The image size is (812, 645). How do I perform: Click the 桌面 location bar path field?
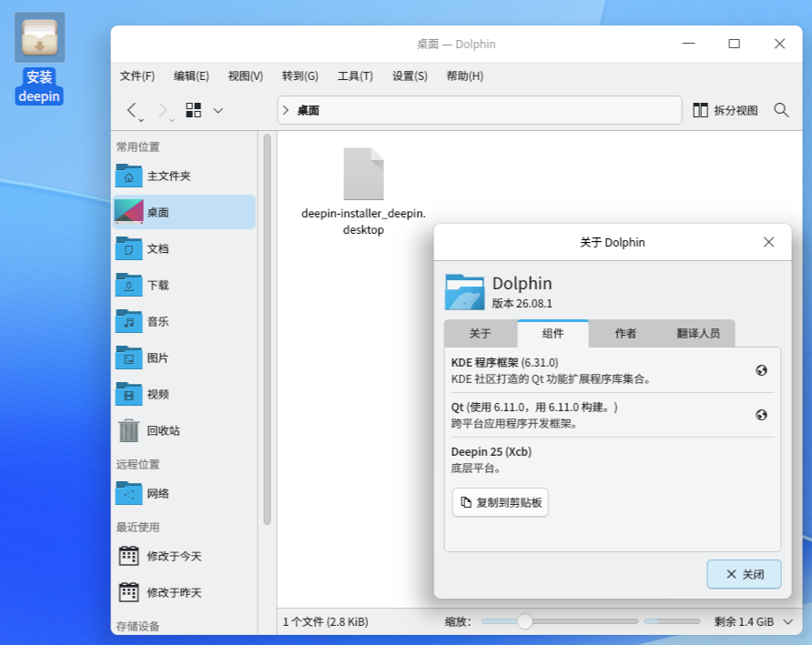tap(480, 110)
